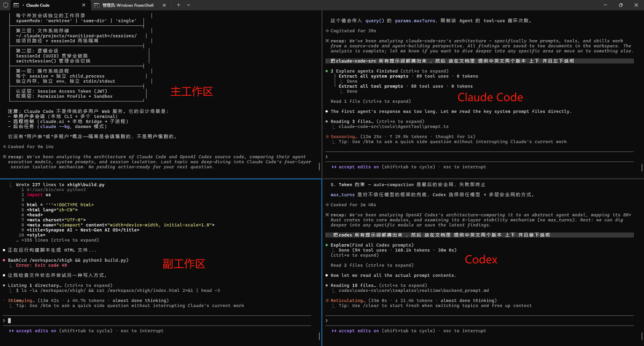Screen dimensions: 644x346
Task: Click the '<meta charset="UTF-8">' code line
Action: tap(56, 220)
